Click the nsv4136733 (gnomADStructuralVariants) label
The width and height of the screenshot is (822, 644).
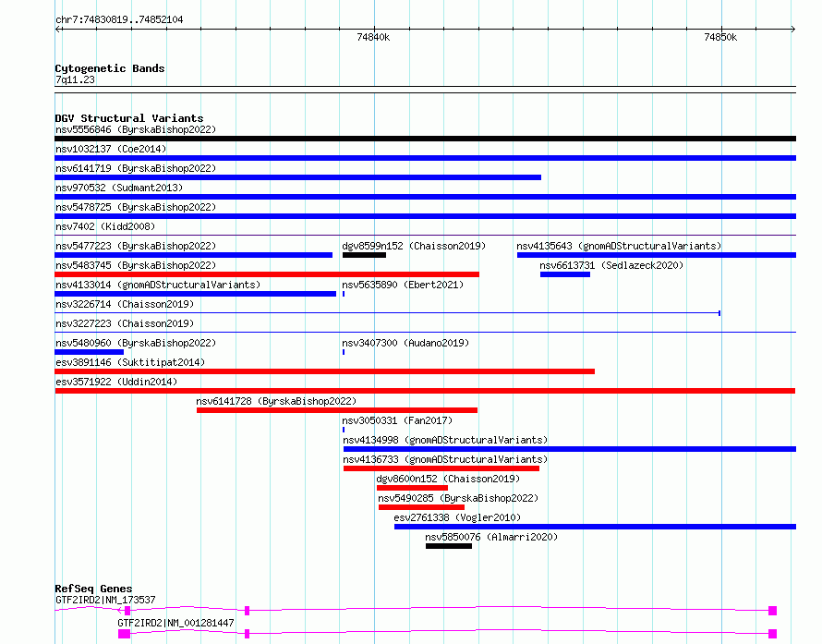(445, 459)
